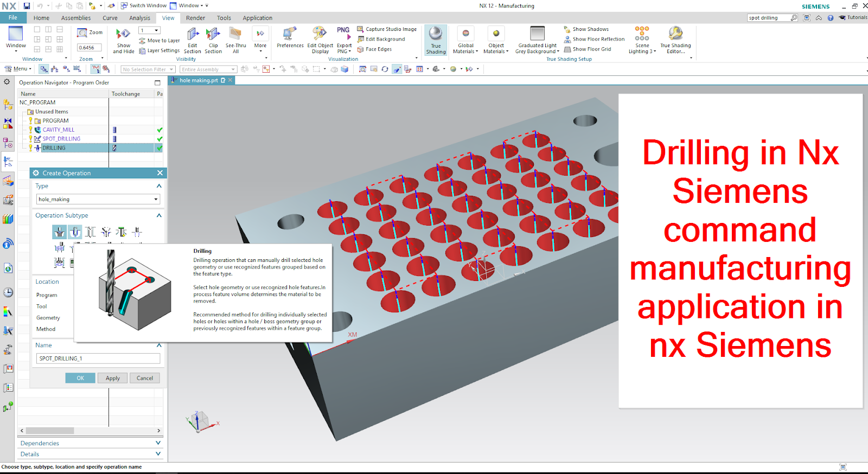
Task: Click the navigator horizontal scrollbar thumb
Action: coord(50,431)
